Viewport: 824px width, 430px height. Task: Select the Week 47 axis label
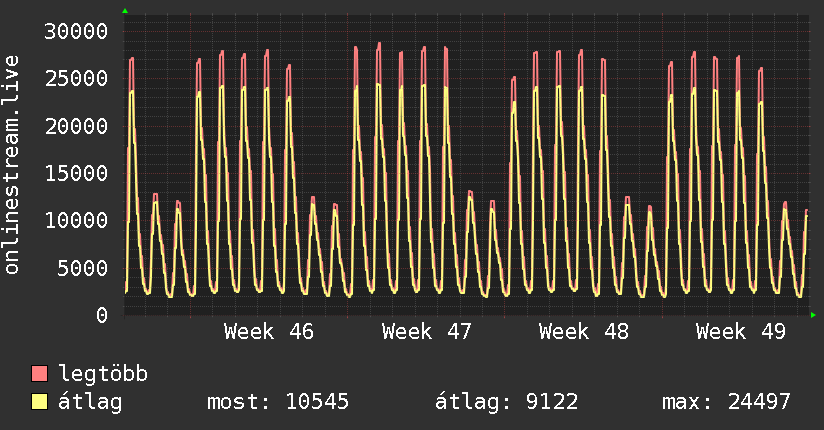(x=426, y=331)
